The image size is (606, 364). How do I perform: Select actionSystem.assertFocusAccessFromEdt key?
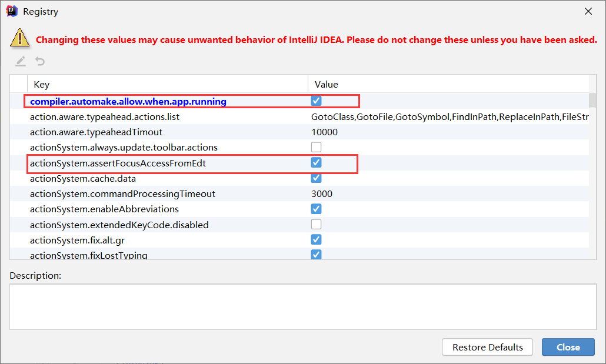point(118,163)
